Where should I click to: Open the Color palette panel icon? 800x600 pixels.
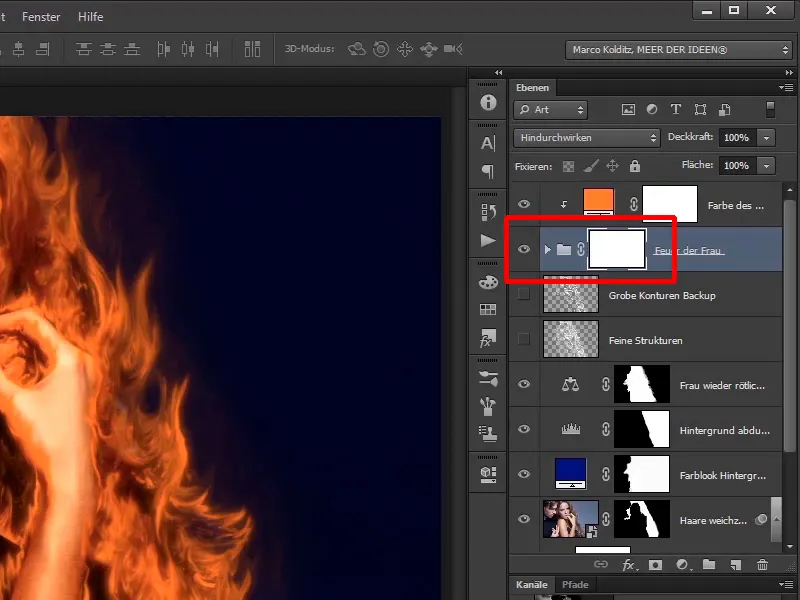tap(488, 282)
